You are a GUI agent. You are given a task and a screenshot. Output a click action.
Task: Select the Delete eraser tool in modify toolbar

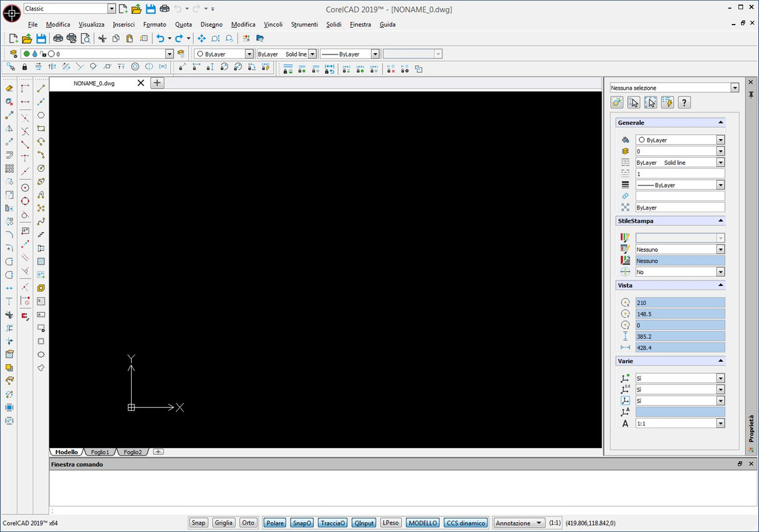(9, 88)
